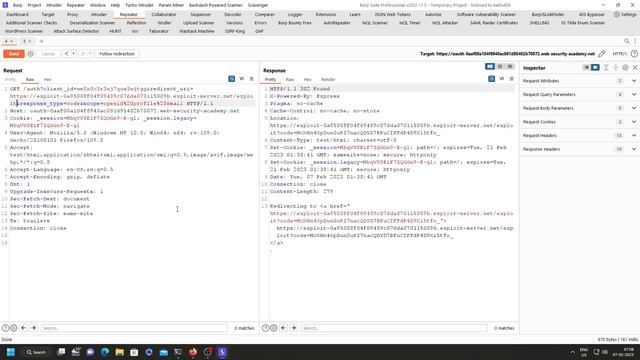The image size is (640, 360).
Task: Open Repeater help question mark icon
Action: (x=634, y=54)
